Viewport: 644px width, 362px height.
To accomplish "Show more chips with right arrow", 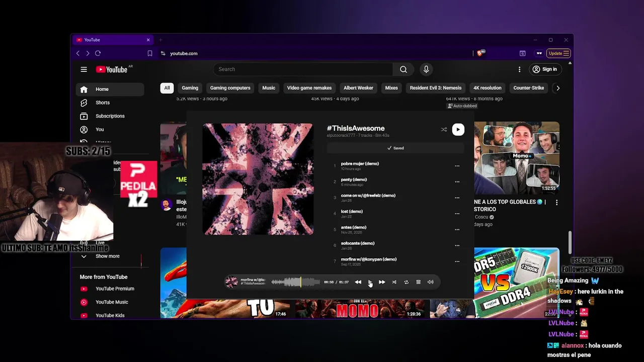I will 557,88.
